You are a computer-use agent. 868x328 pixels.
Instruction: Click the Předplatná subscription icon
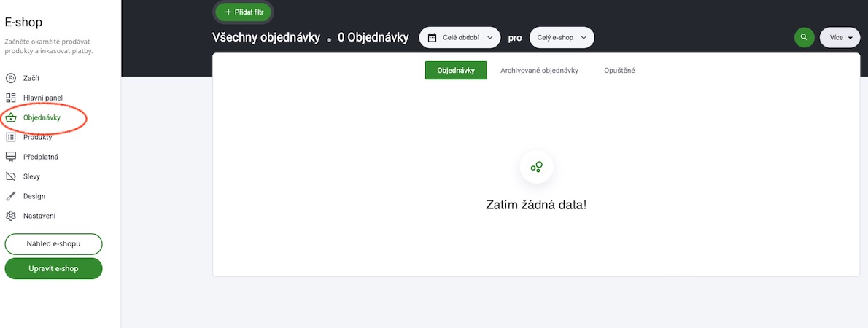coord(11,157)
